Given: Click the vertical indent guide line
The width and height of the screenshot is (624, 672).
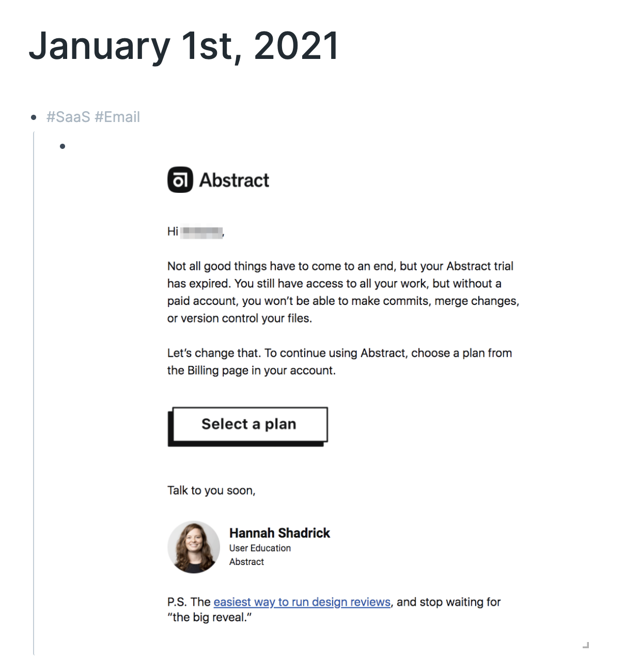Looking at the screenshot, I should [34, 393].
